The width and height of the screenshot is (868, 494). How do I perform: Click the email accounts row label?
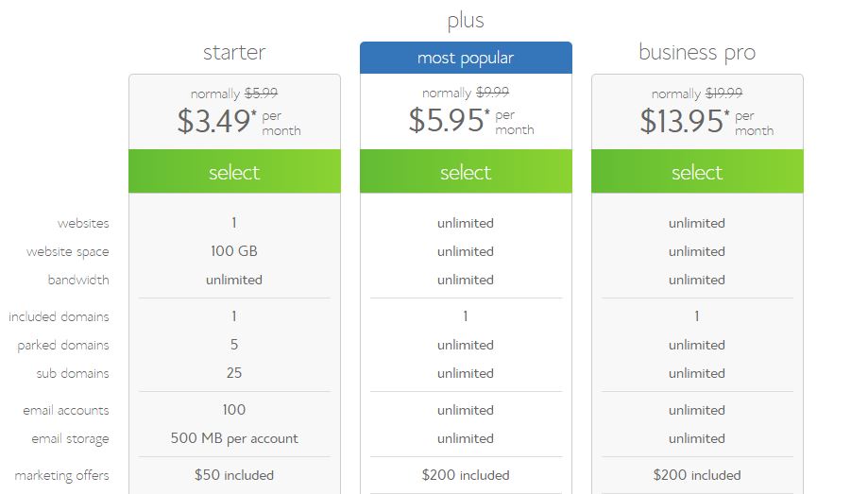point(66,410)
